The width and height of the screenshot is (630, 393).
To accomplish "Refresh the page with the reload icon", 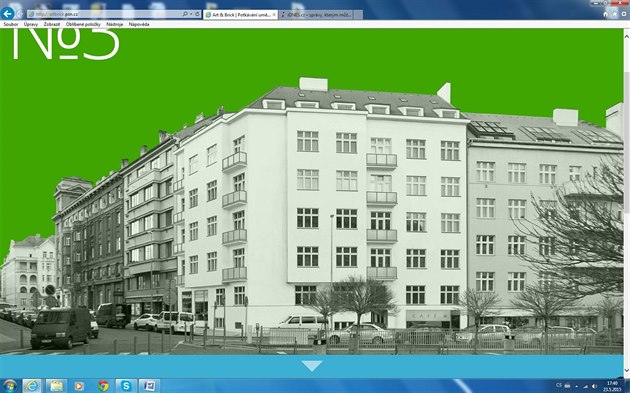I will [197, 14].
